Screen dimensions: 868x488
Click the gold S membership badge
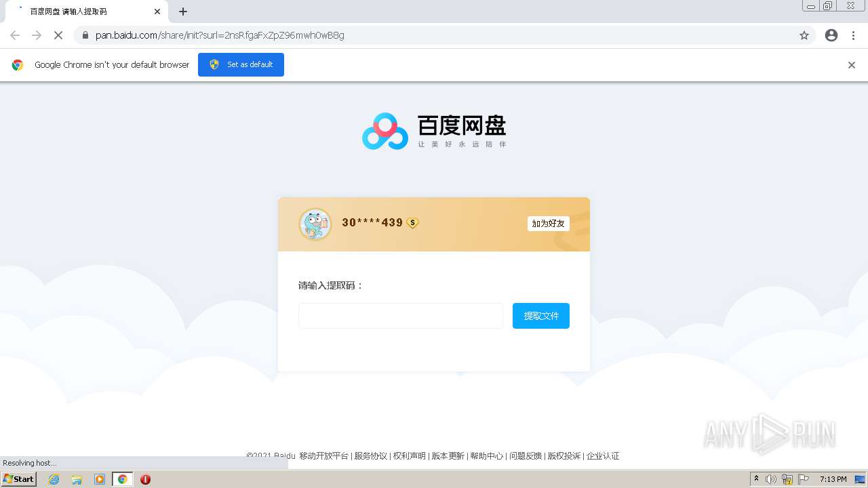[x=412, y=223]
